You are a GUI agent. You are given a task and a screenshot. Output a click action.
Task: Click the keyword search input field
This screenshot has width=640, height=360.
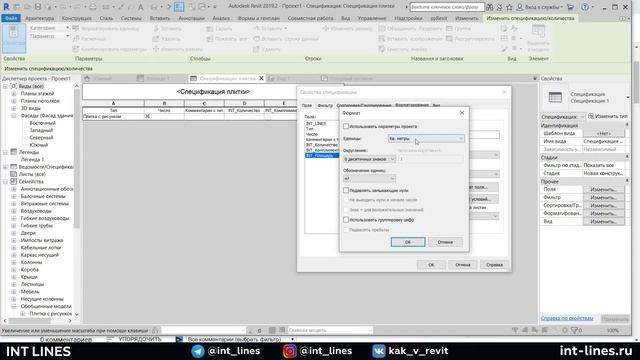point(447,7)
